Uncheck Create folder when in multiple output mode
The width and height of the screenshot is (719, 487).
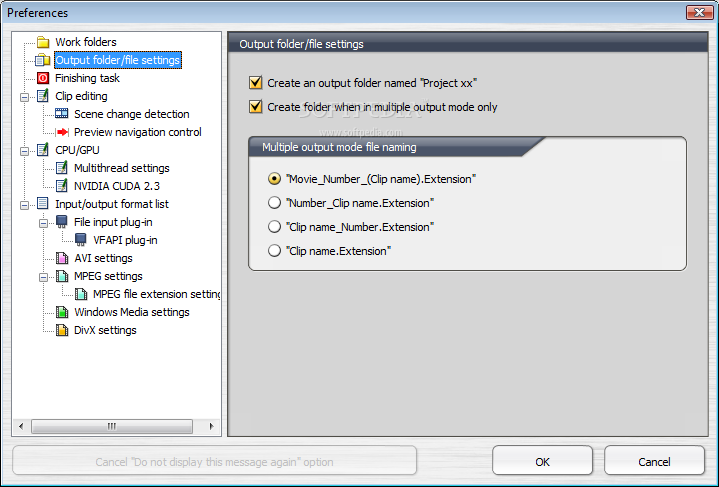tap(255, 106)
